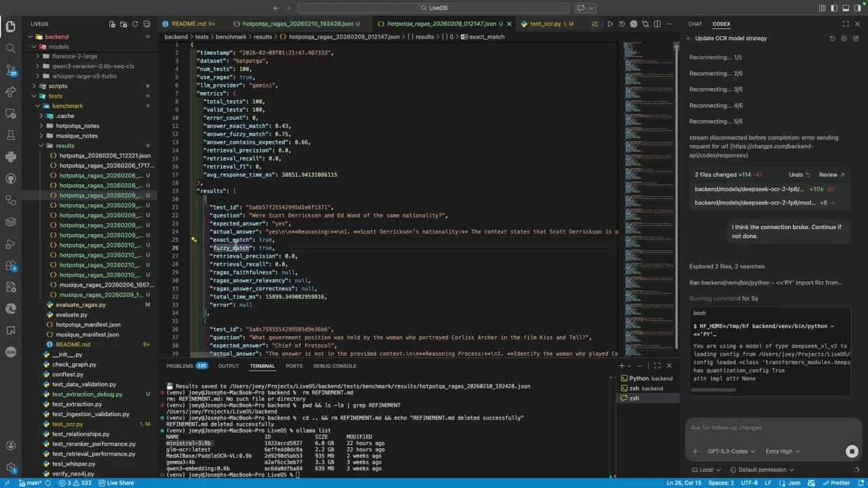Viewport: 868px width, 488px height.
Task: Collapse all folders in the Explorer
Action: coord(145,24)
